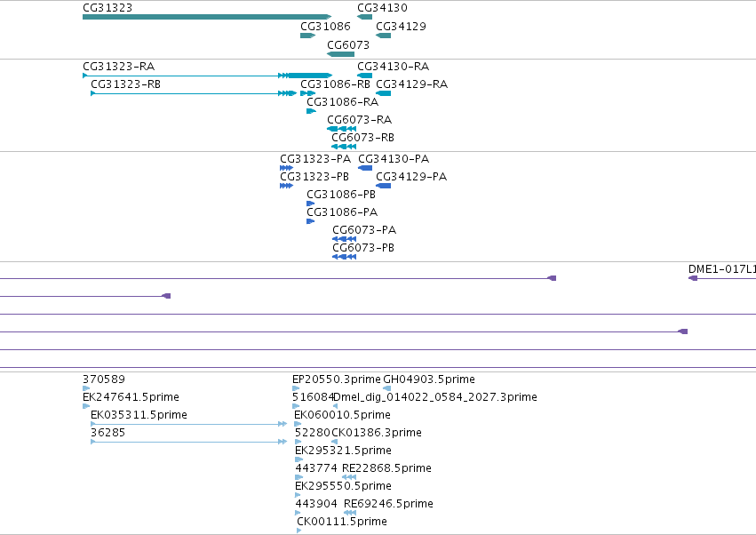The image size is (756, 535).
Task: Click the 36285 feature label
Action: [108, 433]
